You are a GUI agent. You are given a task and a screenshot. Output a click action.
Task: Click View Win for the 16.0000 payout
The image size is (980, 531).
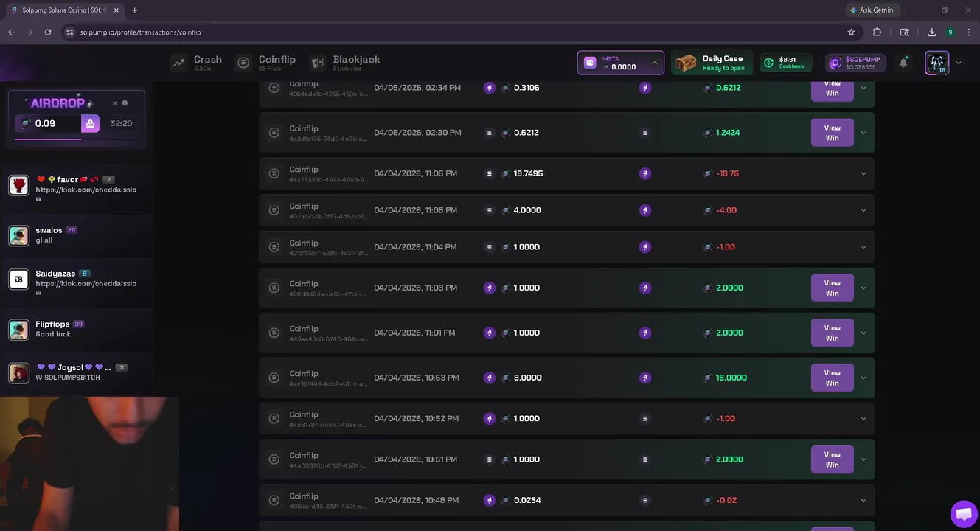832,378
